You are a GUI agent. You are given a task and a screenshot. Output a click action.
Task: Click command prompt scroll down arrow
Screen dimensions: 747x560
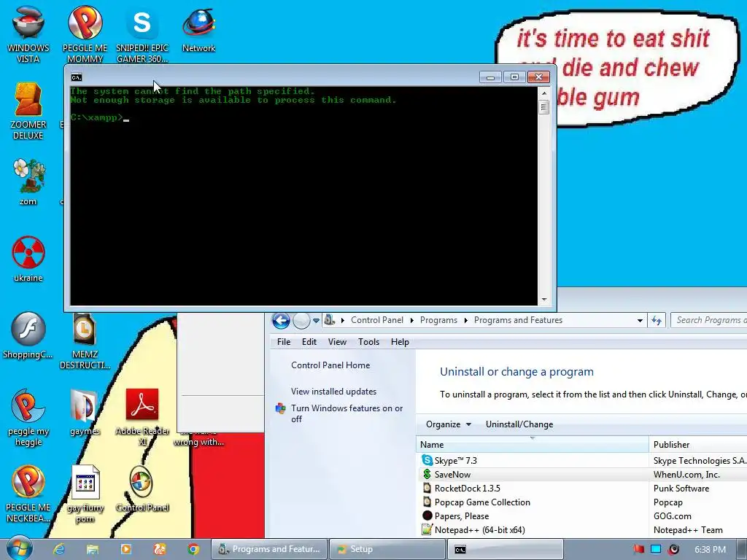tap(544, 300)
